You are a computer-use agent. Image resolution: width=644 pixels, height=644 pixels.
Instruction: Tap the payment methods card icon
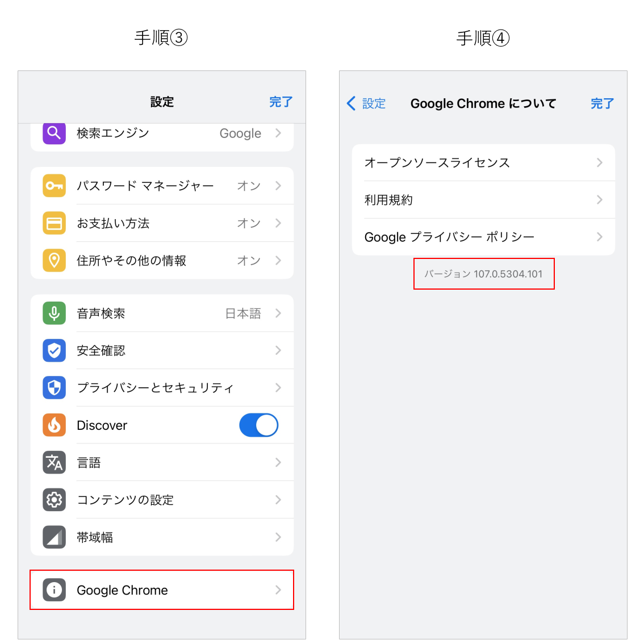coord(54,223)
